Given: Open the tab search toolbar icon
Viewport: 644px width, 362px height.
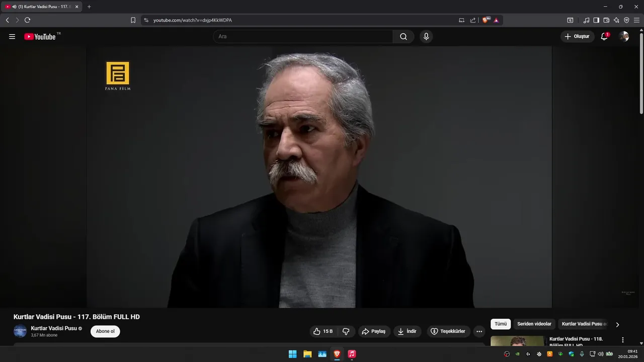Looking at the screenshot, I should [570, 20].
